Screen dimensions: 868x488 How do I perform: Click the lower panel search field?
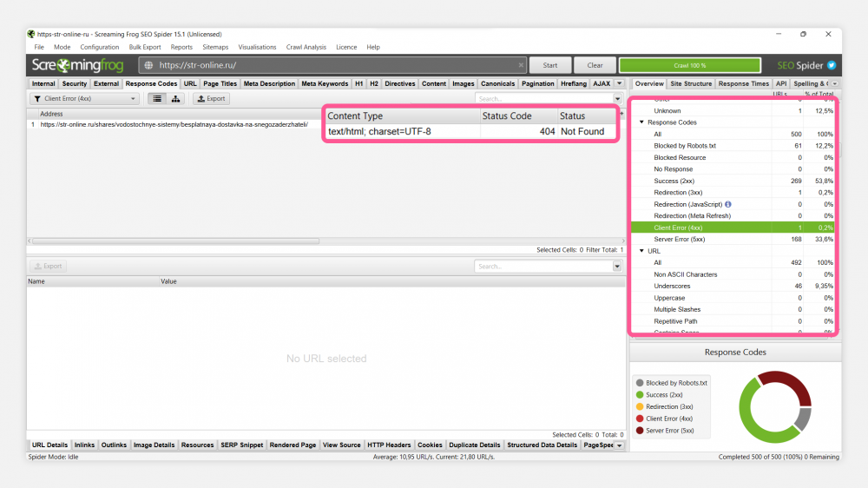(543, 267)
